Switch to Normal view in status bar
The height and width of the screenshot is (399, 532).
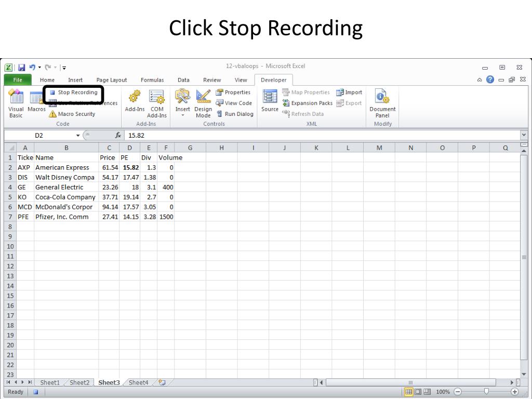coord(408,392)
